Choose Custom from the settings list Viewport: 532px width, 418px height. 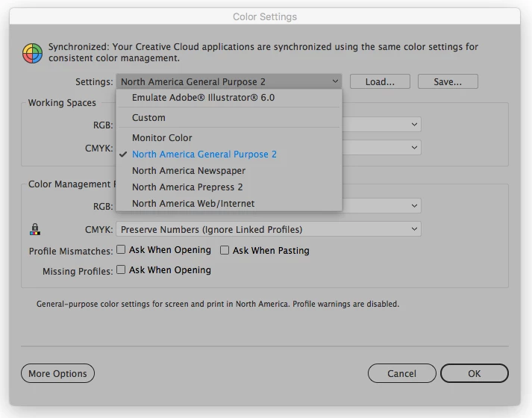[228, 118]
